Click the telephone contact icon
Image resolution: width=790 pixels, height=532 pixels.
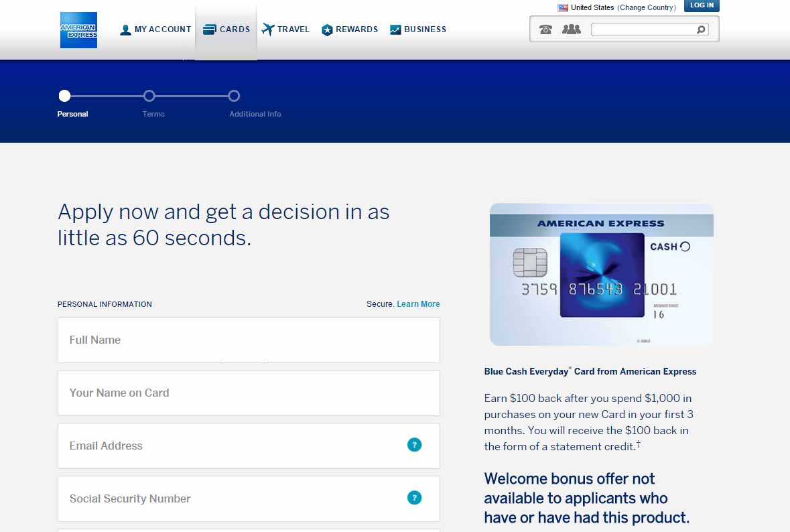(545, 29)
